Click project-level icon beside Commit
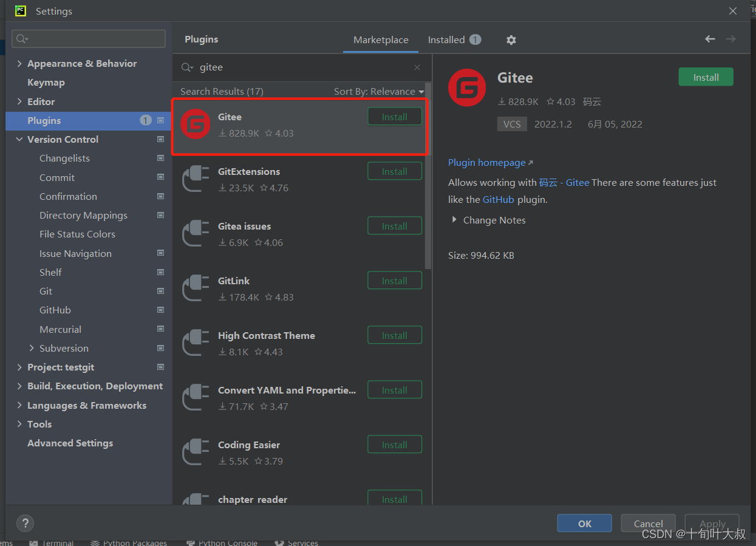 (x=160, y=177)
